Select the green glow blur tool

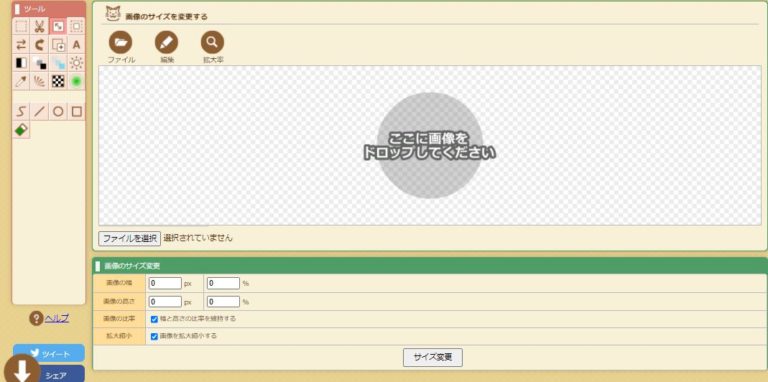pyautogui.click(x=76, y=81)
